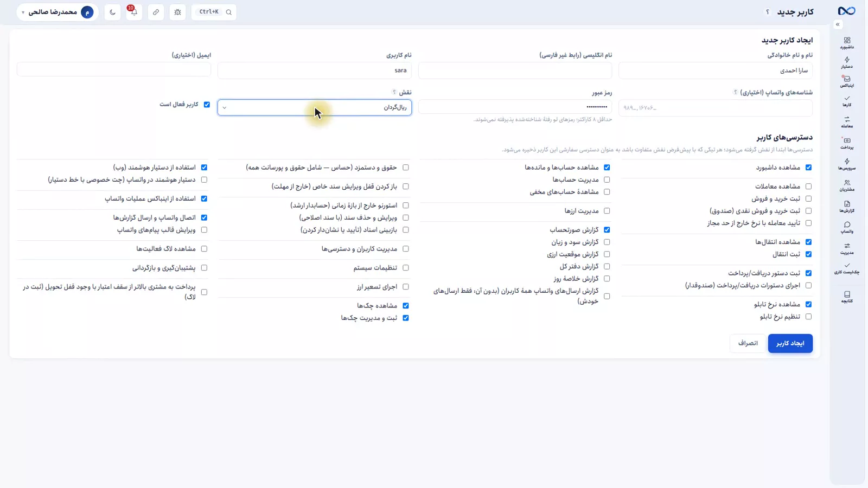Check the تنظیم نرخ تابلو checkbox

coord(808,317)
